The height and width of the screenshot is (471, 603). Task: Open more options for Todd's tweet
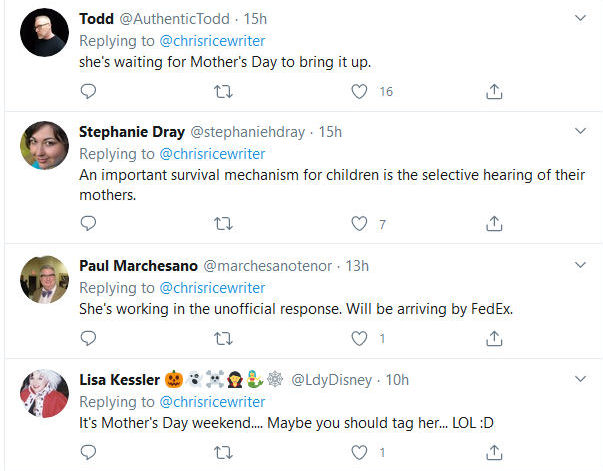(x=579, y=18)
